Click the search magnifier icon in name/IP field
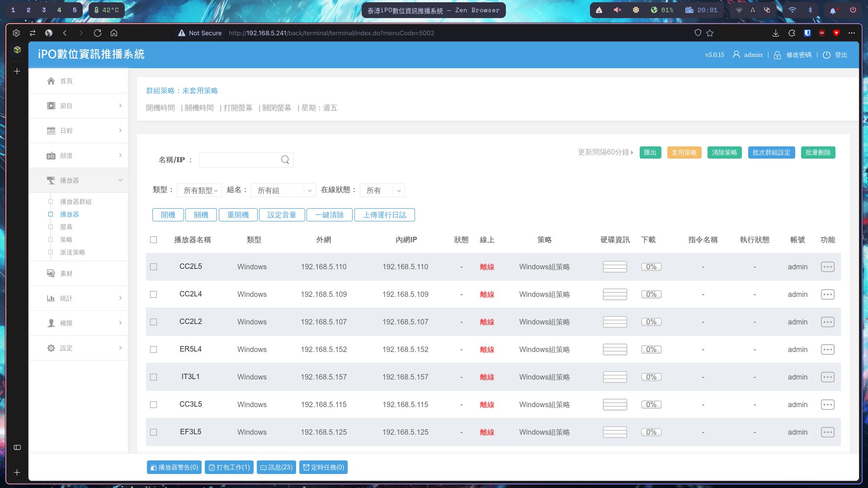Screen dimensions: 868x488 coord(285,160)
